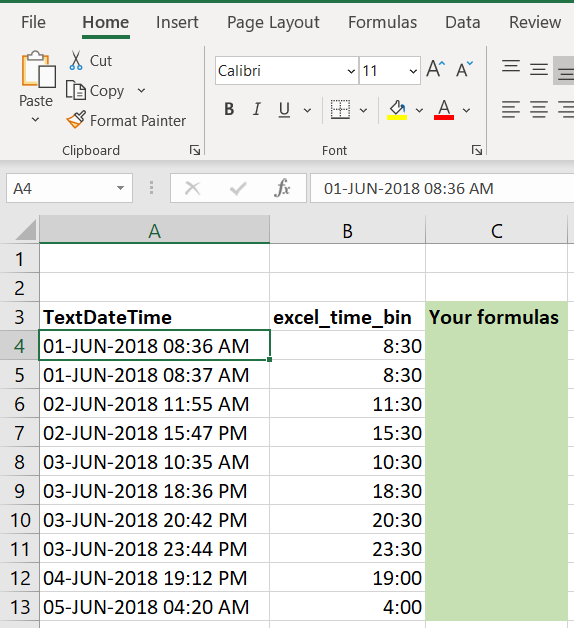
Task: Select column C header
Action: [496, 230]
